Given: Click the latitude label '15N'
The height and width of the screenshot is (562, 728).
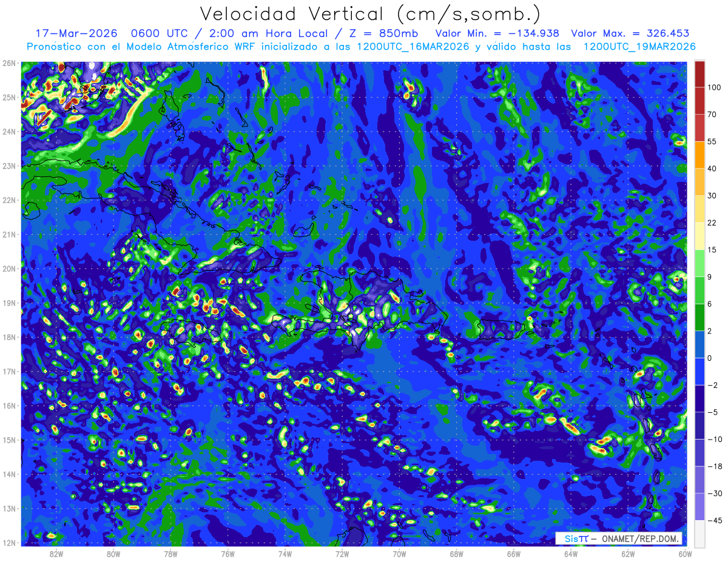Looking at the screenshot, I should click(x=9, y=440).
